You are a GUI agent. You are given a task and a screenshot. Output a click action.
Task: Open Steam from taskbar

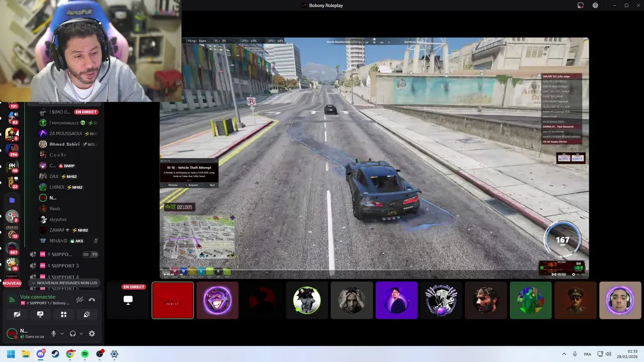point(55,354)
